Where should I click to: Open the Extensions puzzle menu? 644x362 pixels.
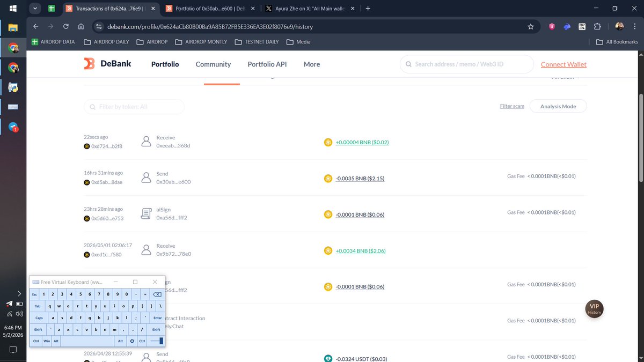[597, 26]
